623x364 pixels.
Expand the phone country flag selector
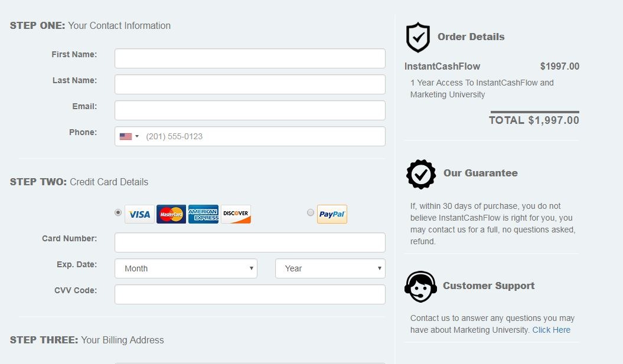[129, 136]
